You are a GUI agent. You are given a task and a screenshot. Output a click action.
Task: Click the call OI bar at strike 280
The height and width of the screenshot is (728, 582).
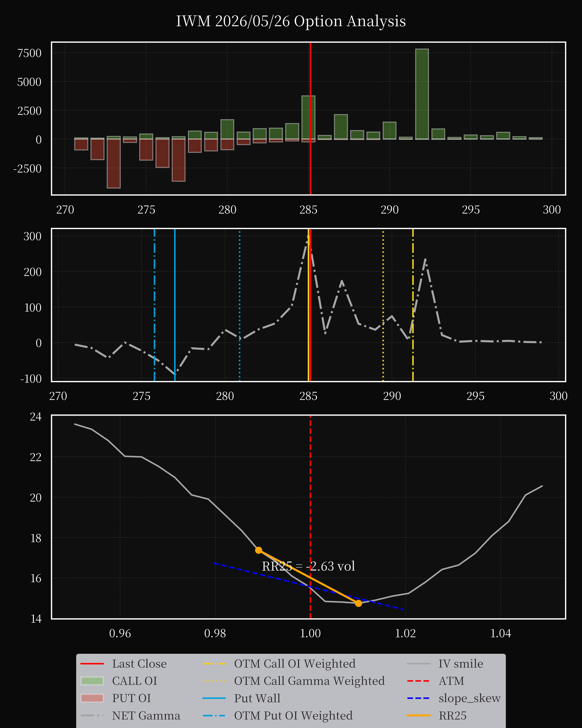(227, 129)
